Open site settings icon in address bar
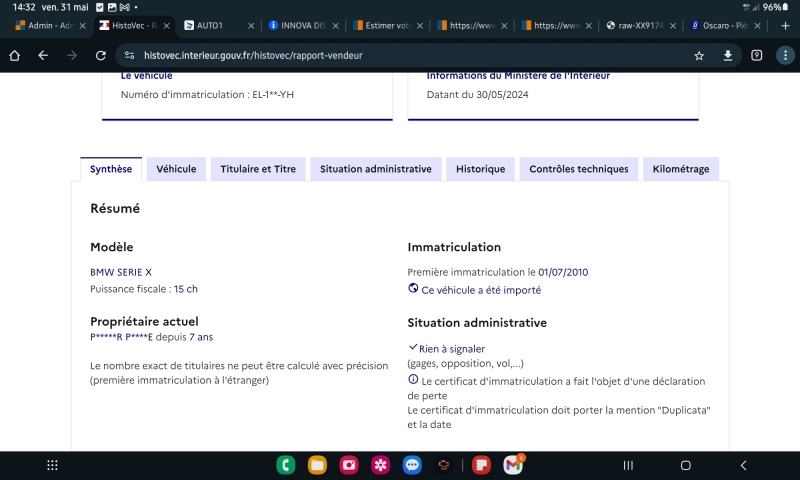The width and height of the screenshot is (800, 480). (x=130, y=56)
